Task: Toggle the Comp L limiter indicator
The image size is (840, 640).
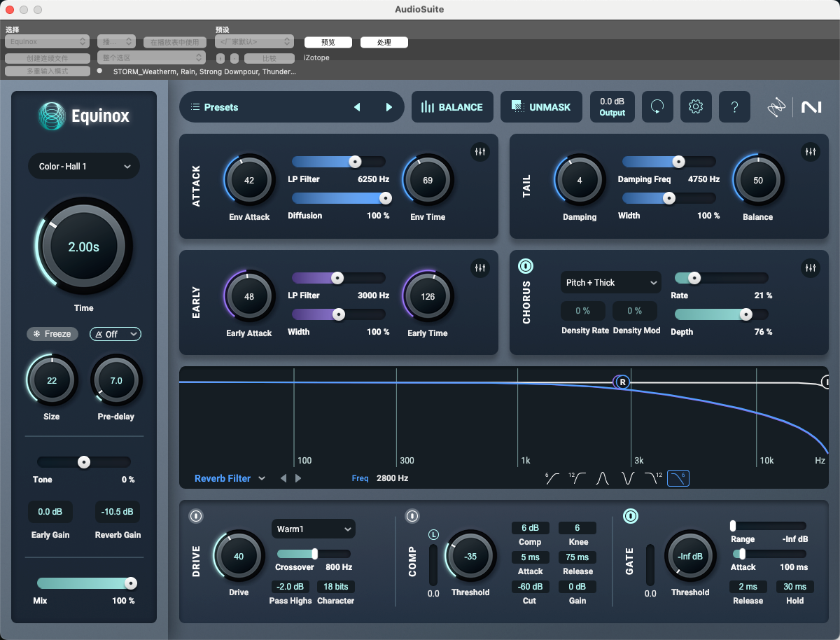Action: pyautogui.click(x=433, y=535)
